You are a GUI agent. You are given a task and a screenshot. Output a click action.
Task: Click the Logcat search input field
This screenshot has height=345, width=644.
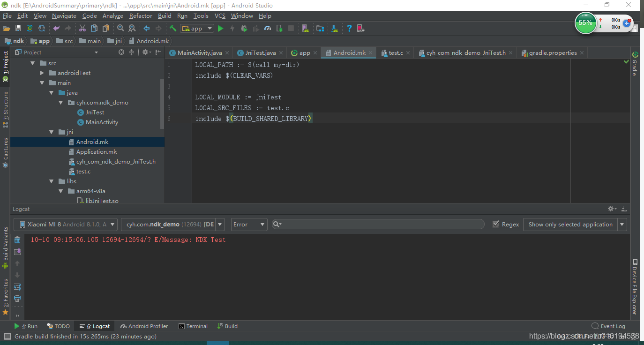377,224
